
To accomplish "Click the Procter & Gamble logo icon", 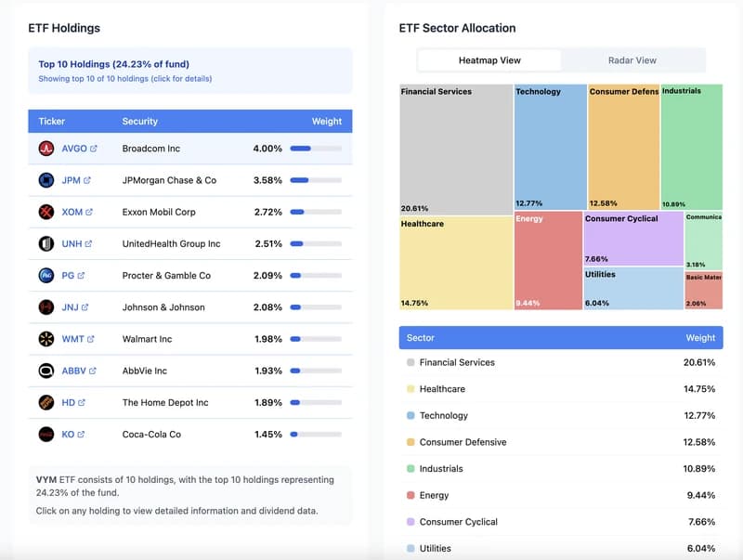I will click(46, 275).
